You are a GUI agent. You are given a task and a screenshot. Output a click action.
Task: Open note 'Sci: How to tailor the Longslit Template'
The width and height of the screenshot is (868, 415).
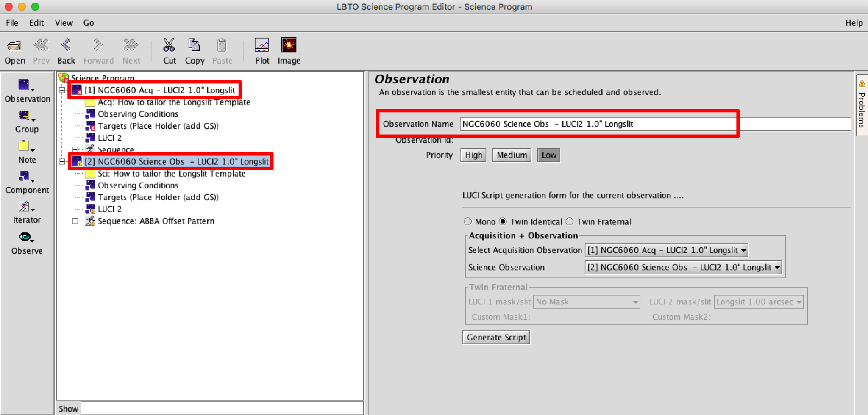point(172,174)
